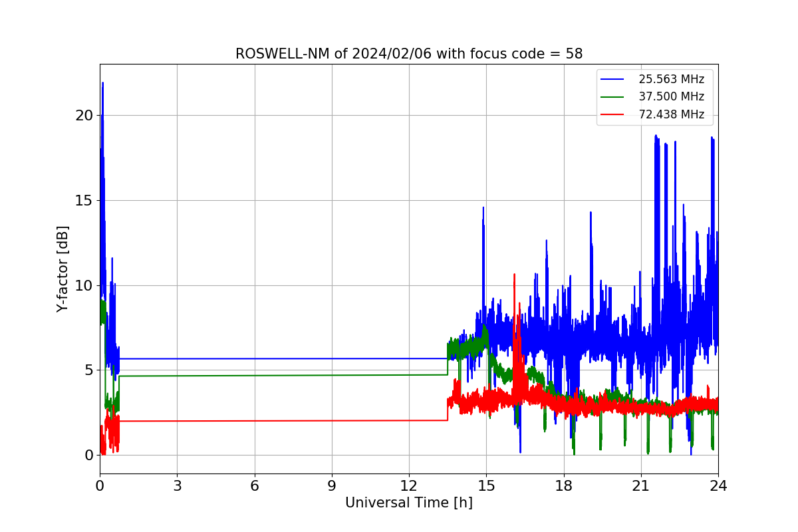Click the x-axis tick label '3'
This screenshot has height=532, width=798.
coord(177,486)
